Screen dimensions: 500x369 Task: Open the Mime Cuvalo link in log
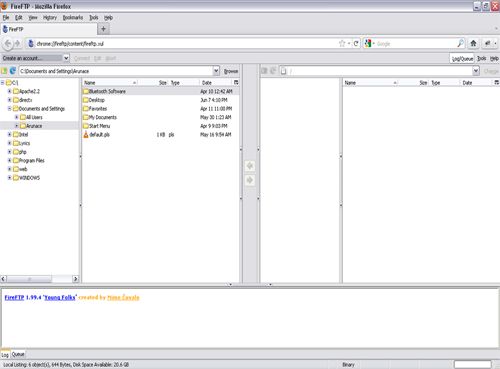pos(123,297)
